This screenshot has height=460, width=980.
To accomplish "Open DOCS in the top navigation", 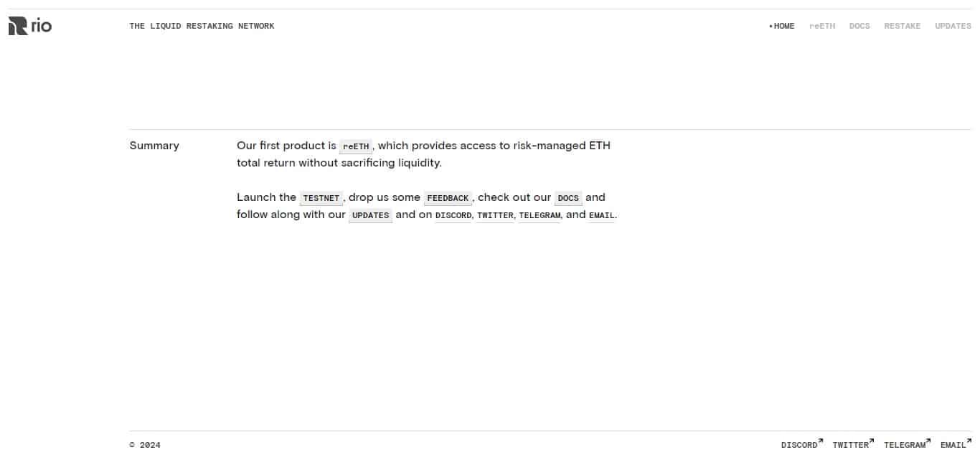I will point(859,26).
